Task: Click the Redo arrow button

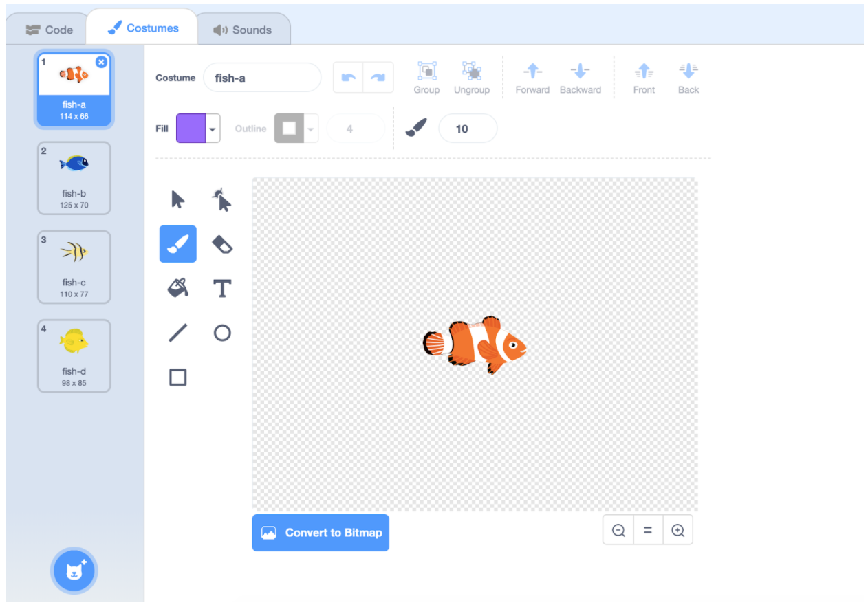Action: click(x=378, y=78)
